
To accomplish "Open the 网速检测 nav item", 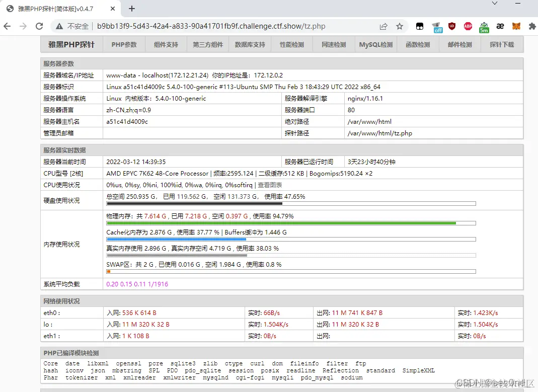I will point(334,45).
